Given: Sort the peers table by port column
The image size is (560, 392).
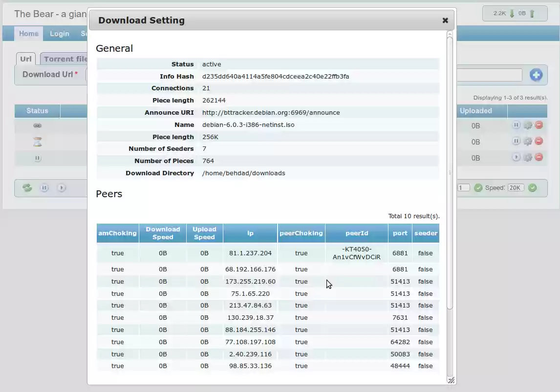Looking at the screenshot, I should click(x=400, y=233).
